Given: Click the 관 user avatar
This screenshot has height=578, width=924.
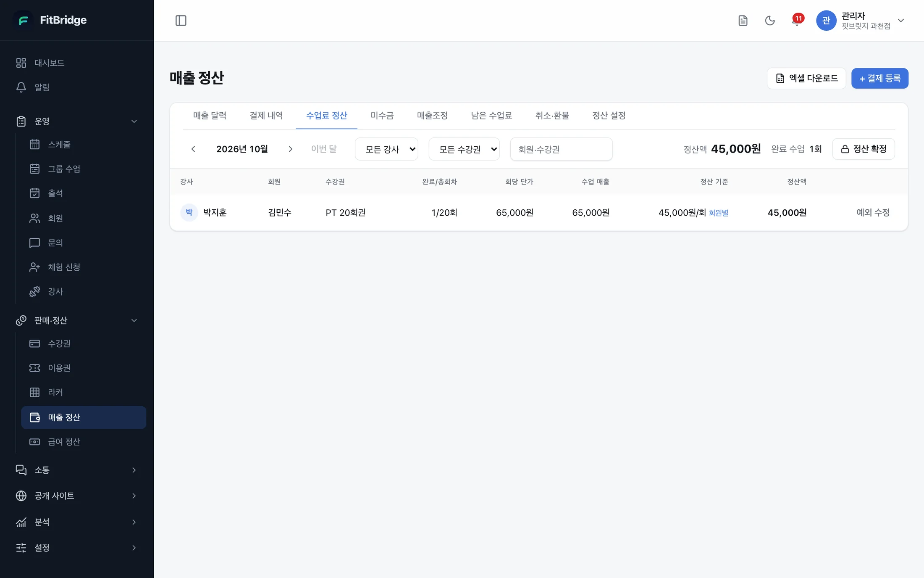Looking at the screenshot, I should (x=826, y=21).
